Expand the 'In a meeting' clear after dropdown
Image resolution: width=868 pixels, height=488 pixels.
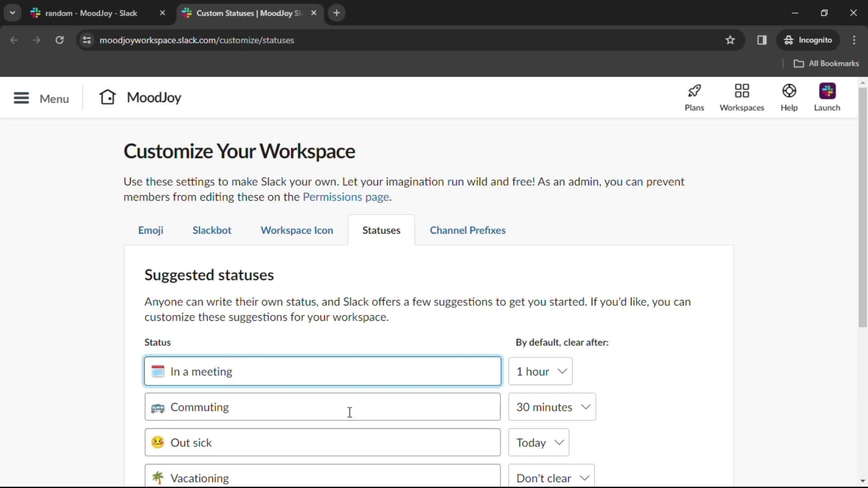[541, 371]
